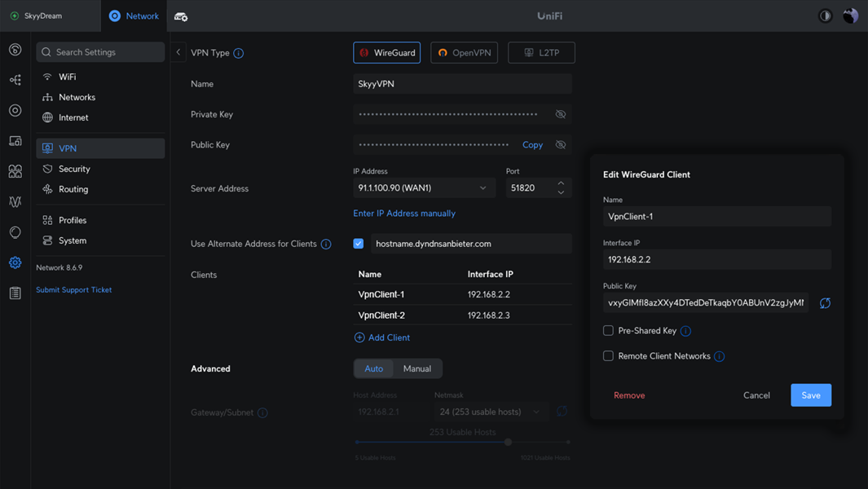The image size is (868, 489).
Task: Open the Protect car icon in header
Action: (x=181, y=16)
